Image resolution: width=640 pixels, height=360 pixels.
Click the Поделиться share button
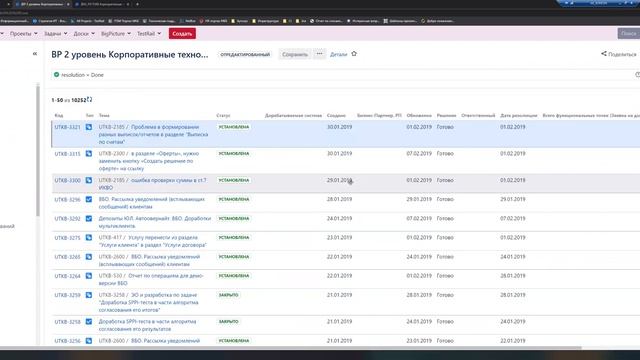click(x=619, y=54)
